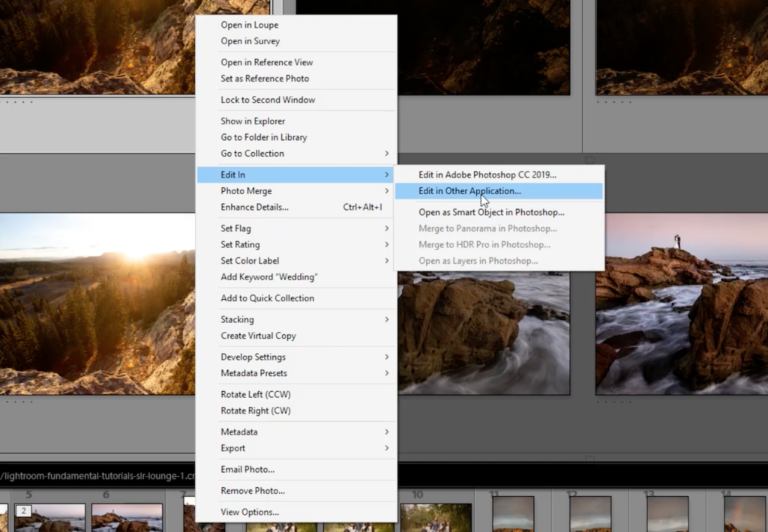Expand the "Photo Merge" submenu

click(246, 190)
